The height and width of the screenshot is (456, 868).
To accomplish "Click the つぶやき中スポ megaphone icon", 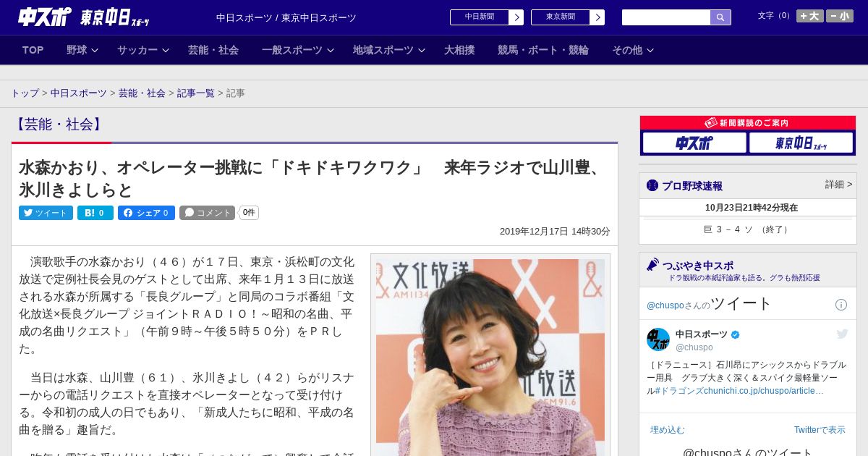I will click(x=652, y=265).
